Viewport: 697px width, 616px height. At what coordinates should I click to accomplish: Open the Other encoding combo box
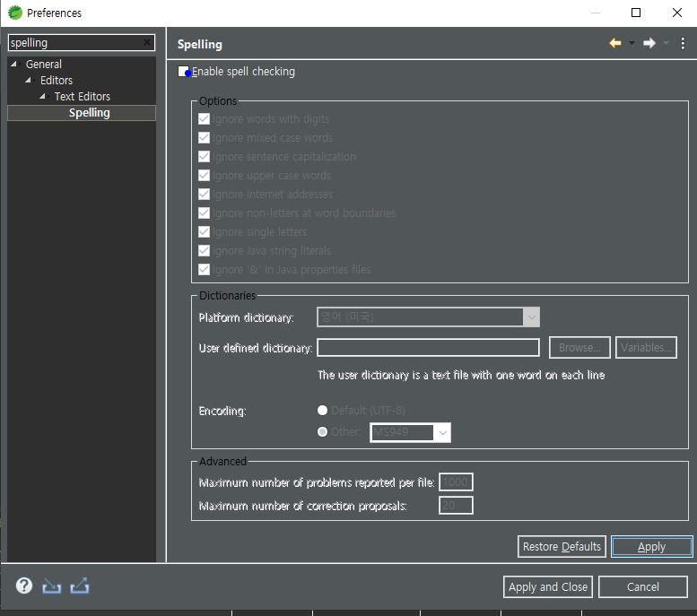pos(441,433)
